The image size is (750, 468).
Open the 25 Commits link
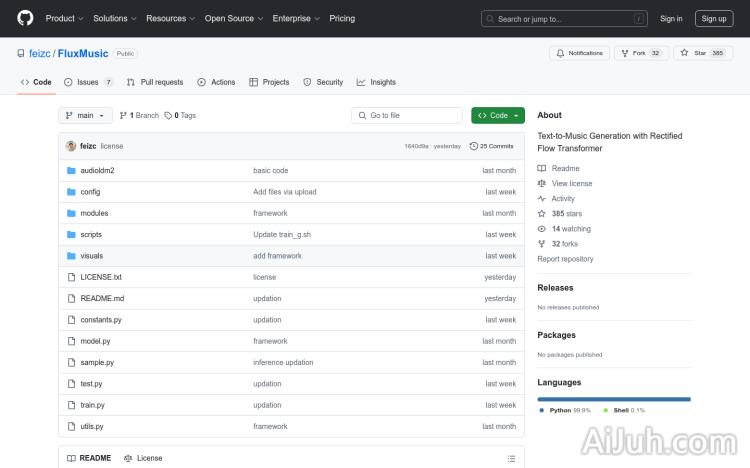(x=492, y=146)
